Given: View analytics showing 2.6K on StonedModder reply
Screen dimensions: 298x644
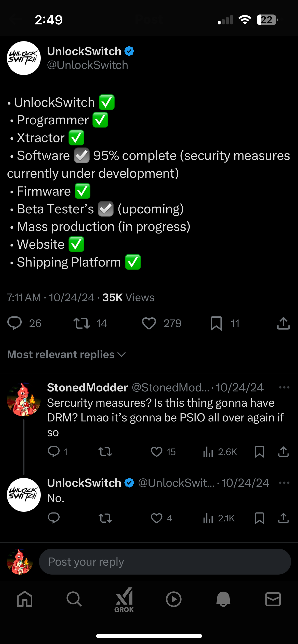Looking at the screenshot, I should (x=220, y=452).
